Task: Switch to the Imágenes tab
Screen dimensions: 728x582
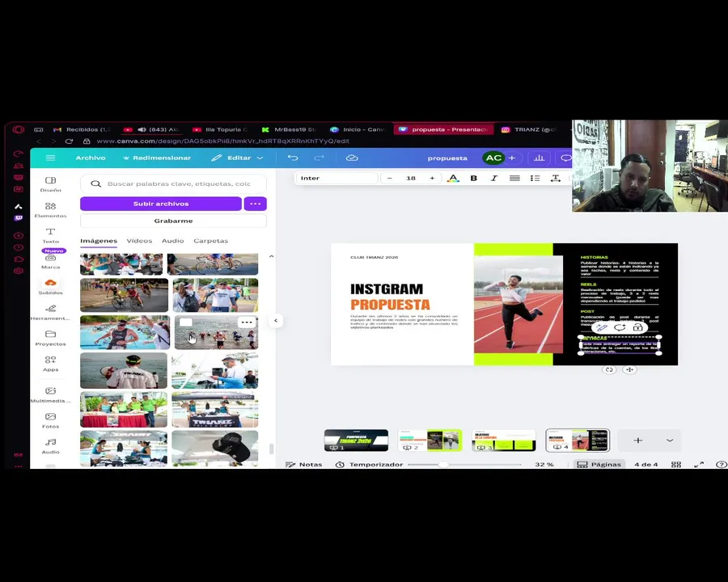Action: tap(99, 241)
